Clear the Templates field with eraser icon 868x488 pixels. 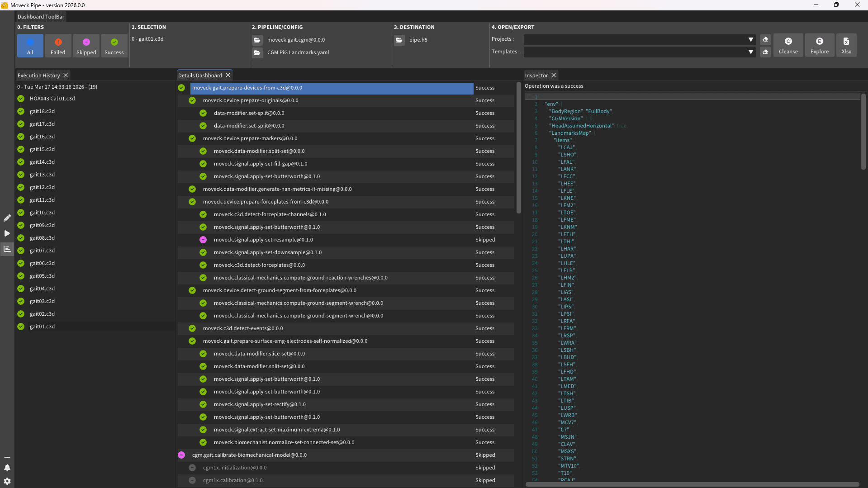765,52
